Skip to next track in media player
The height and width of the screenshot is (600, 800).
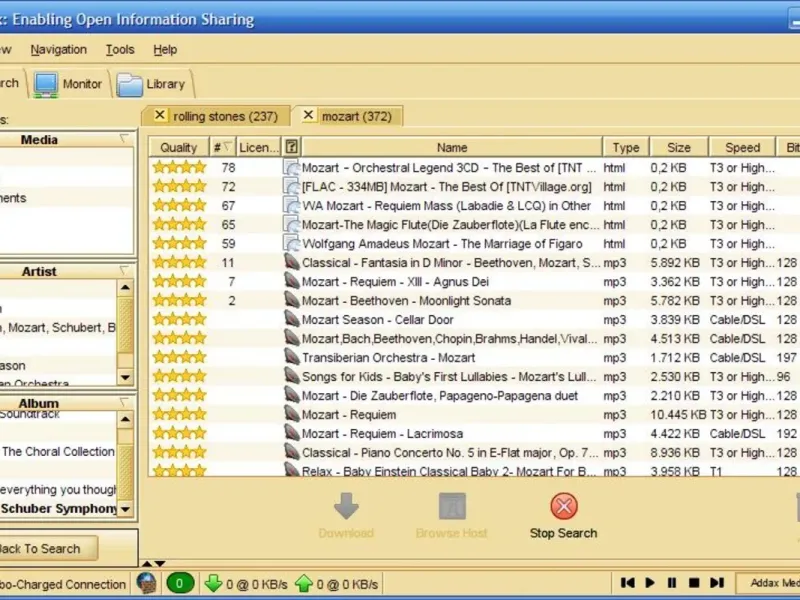[x=717, y=583]
